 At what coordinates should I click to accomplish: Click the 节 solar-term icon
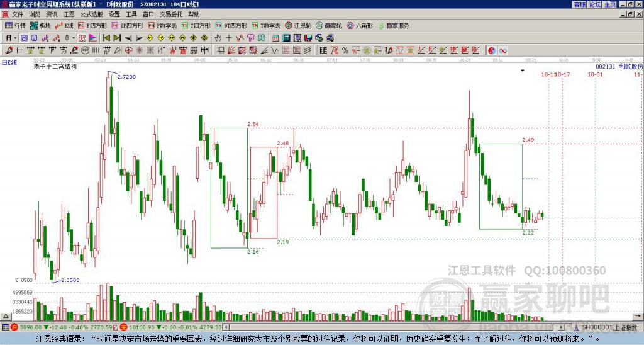click(250, 38)
